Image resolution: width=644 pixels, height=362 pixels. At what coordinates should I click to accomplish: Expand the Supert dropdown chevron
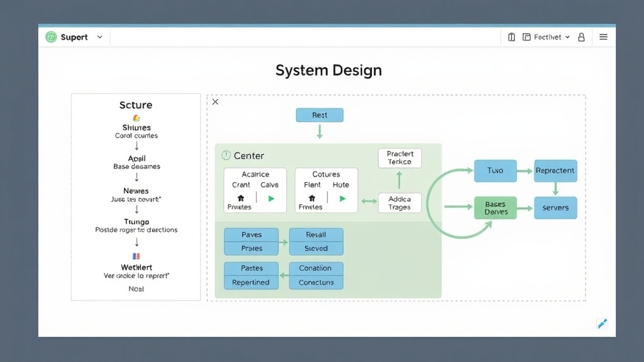tap(99, 37)
